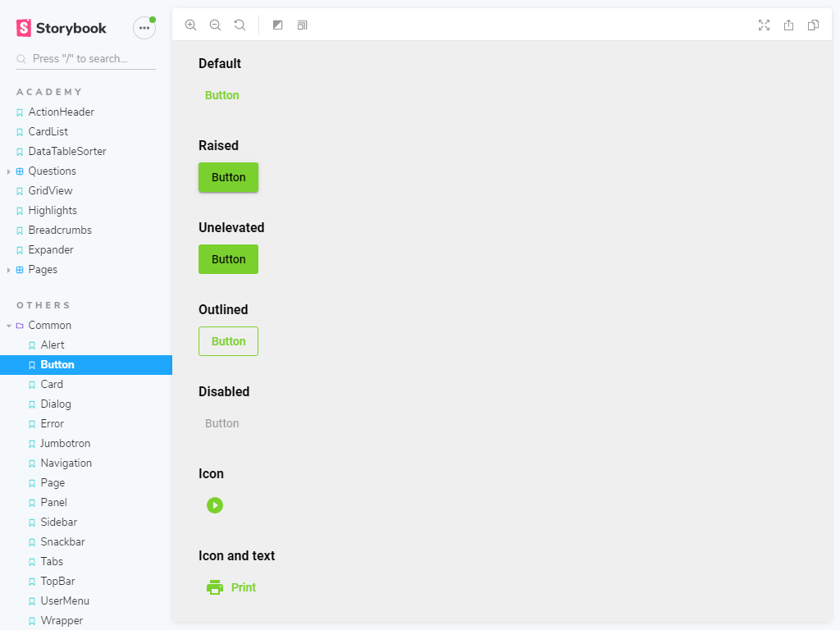
Task: Click the zoom out magnifier icon
Action: (215, 25)
